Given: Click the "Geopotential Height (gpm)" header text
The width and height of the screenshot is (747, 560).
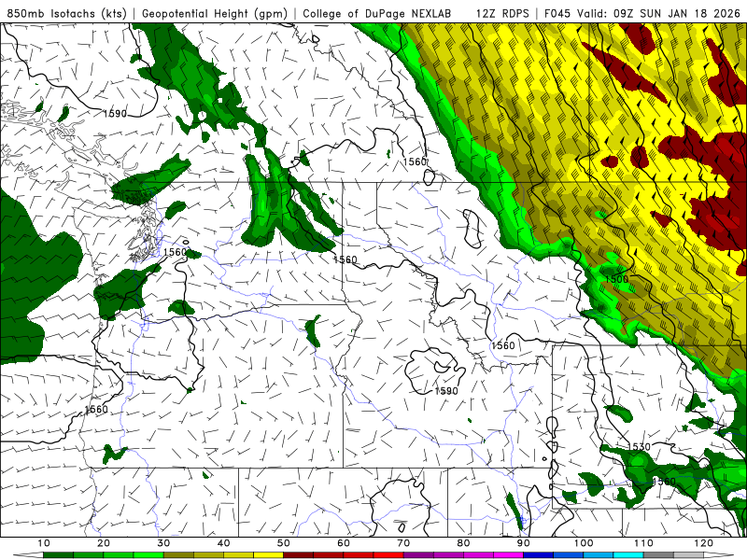Looking at the screenshot, I should coord(215,14).
